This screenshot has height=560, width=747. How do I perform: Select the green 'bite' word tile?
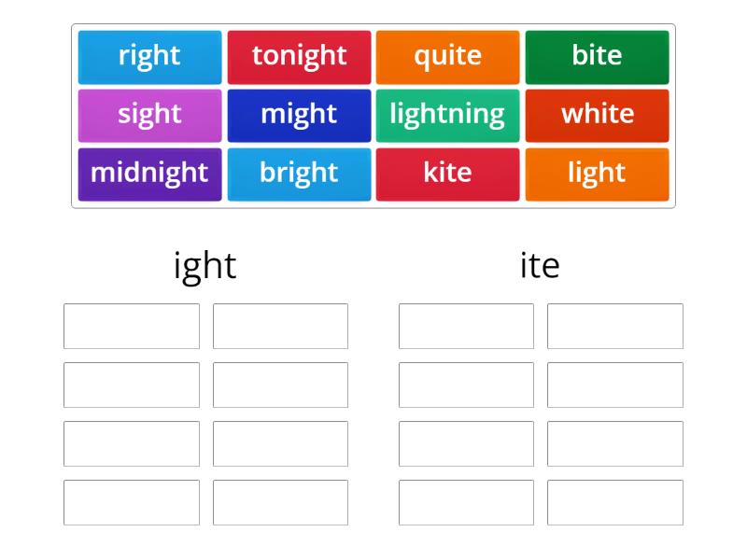pyautogui.click(x=597, y=57)
